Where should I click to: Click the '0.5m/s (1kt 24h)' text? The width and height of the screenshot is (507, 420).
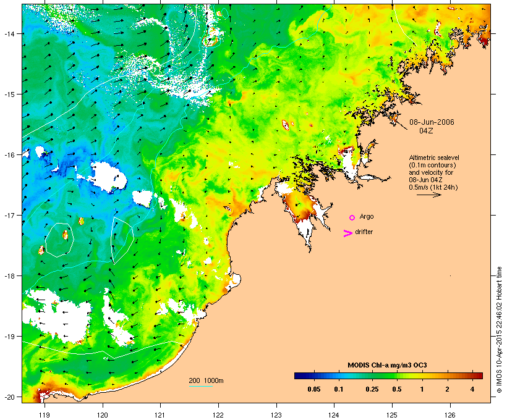pyautogui.click(x=433, y=187)
